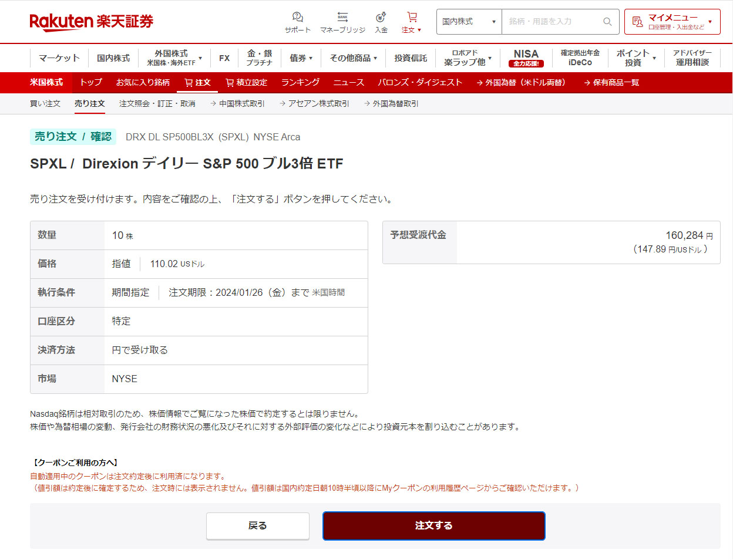
Task: Click the Rakuten 楽天証券 logo
Action: click(91, 22)
